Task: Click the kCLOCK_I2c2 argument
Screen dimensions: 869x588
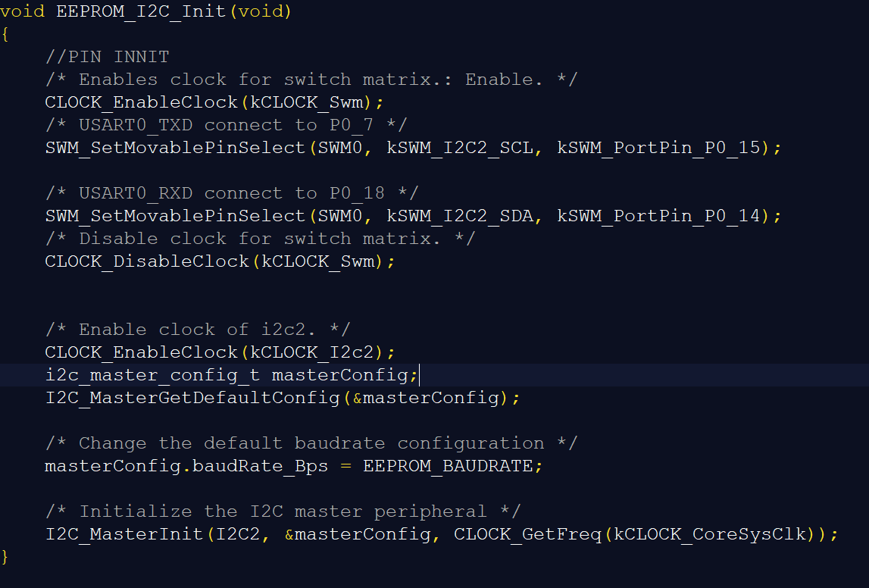Action: [x=317, y=352]
